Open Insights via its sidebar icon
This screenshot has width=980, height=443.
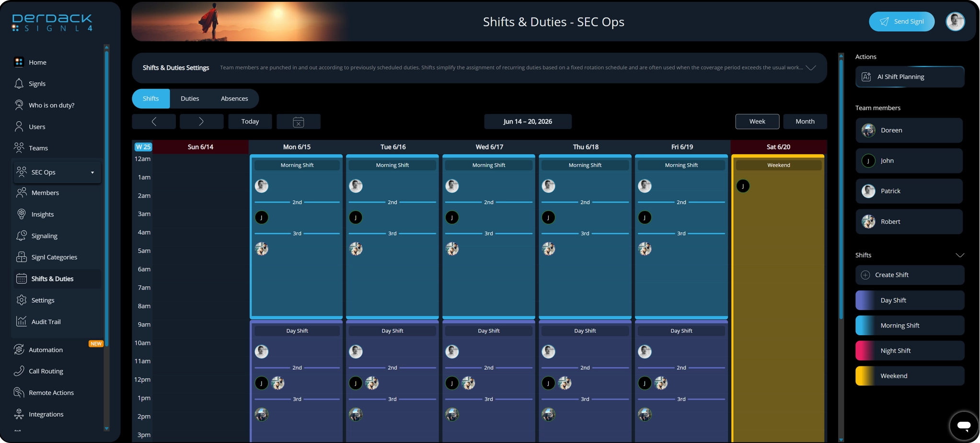(x=22, y=214)
